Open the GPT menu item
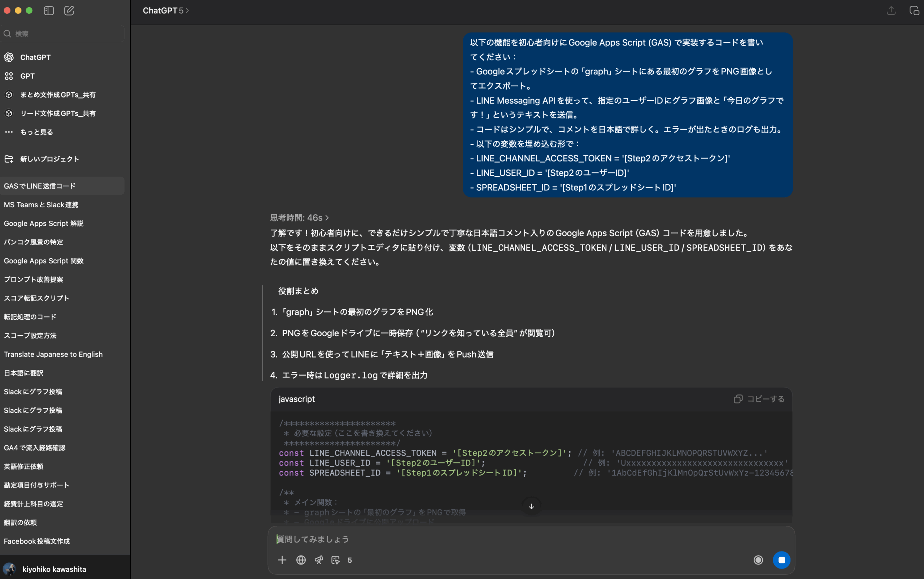Viewport: 924px width, 579px height. tap(27, 76)
